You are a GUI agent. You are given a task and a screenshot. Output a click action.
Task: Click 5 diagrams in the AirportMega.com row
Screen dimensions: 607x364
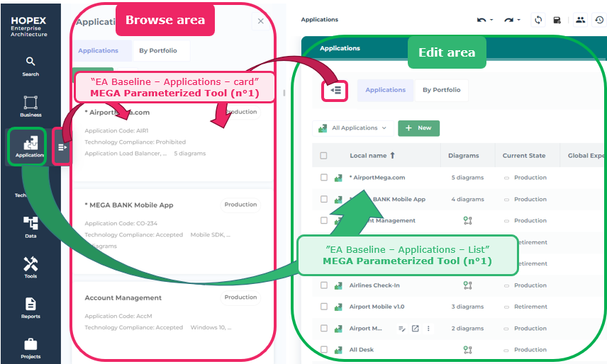pos(467,178)
